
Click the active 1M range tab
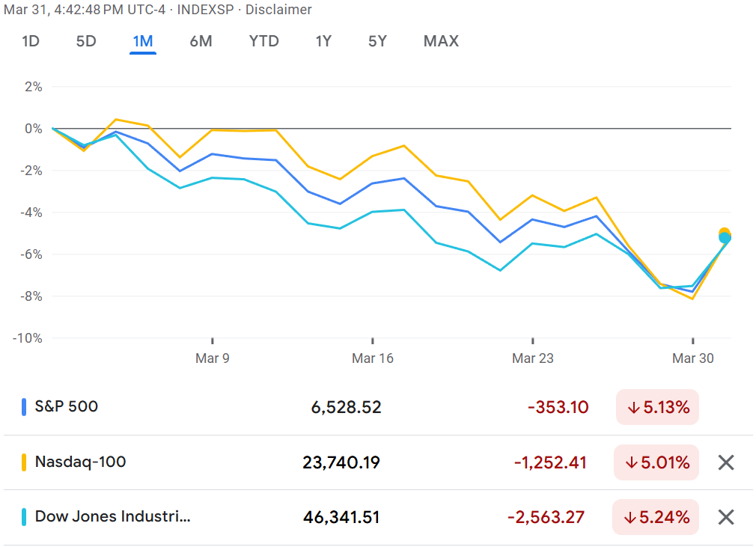[x=143, y=41]
